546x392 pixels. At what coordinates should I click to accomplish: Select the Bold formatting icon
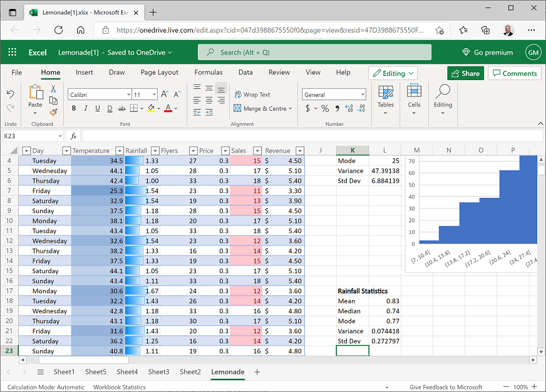pos(74,108)
